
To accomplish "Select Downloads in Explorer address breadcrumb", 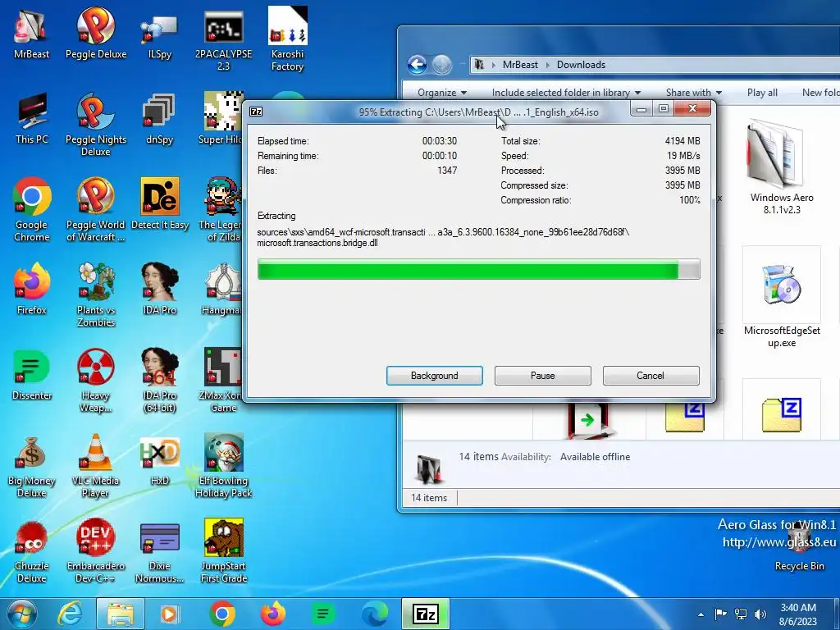I will [581, 65].
